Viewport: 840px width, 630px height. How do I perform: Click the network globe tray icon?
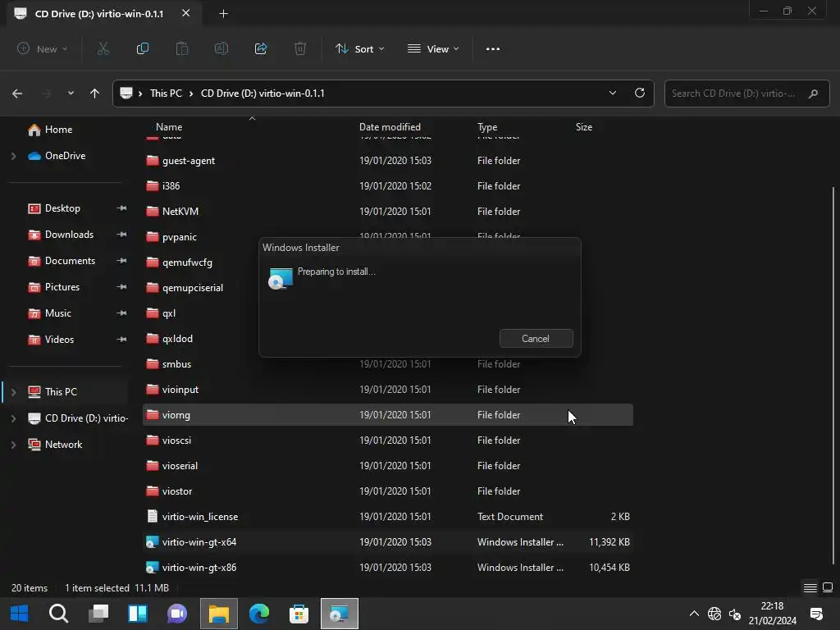pyautogui.click(x=714, y=614)
